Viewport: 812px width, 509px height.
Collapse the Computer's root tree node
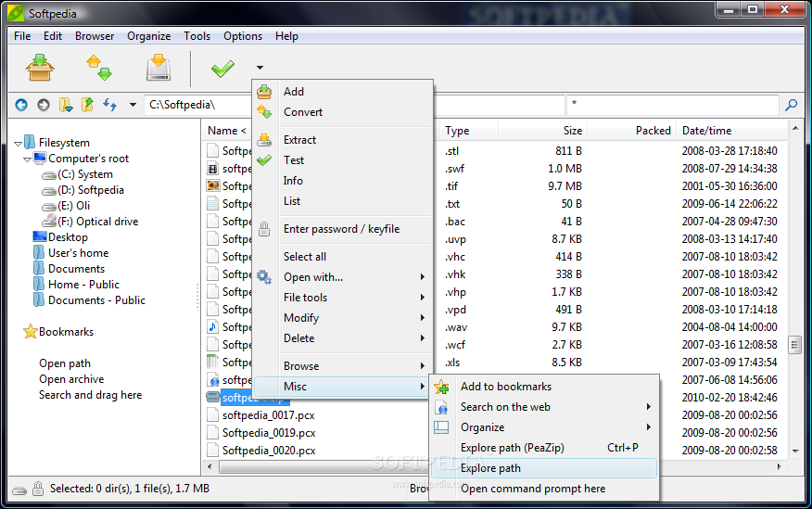(28, 159)
